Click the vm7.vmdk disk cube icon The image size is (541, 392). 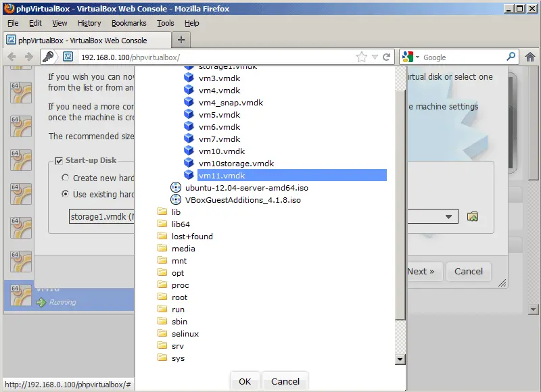[x=189, y=139]
